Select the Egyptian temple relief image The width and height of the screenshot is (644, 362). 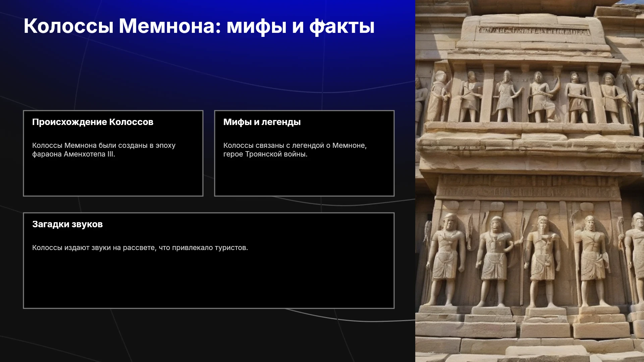pyautogui.click(x=530, y=181)
